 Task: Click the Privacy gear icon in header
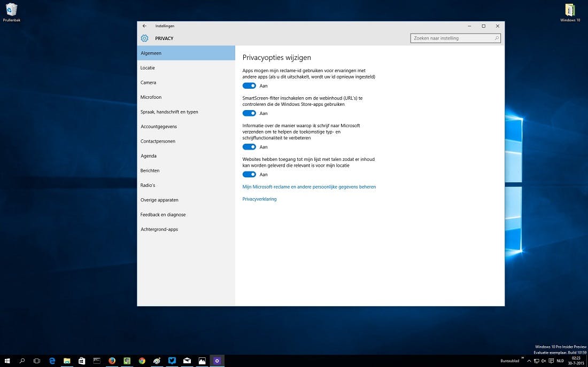pyautogui.click(x=144, y=38)
